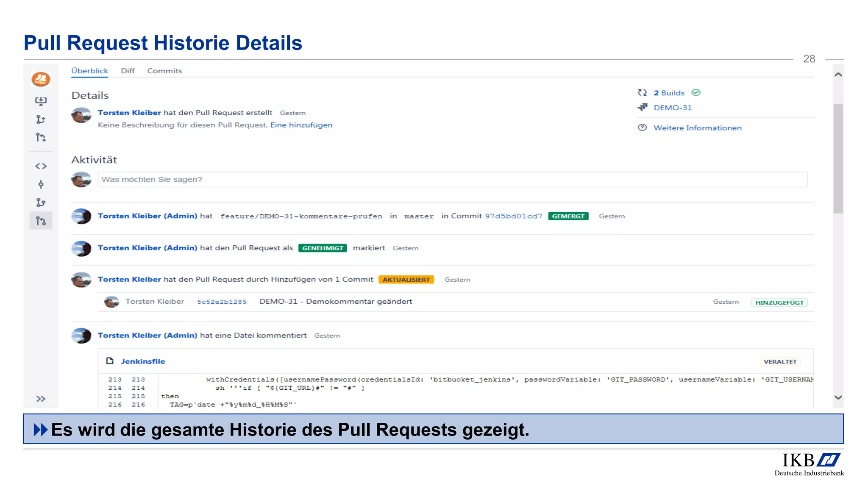Open Weitere Informationen link
This screenshot has width=868, height=488.
pos(698,128)
